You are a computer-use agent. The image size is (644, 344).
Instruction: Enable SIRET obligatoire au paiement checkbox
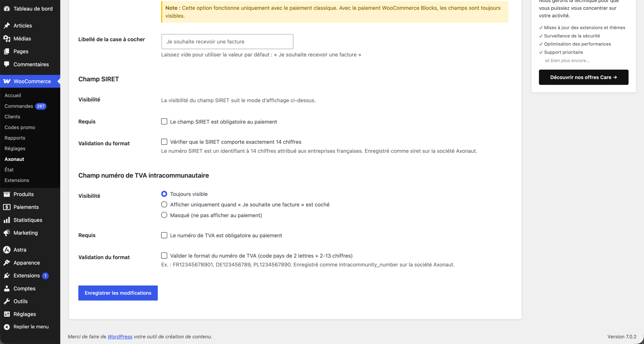click(x=164, y=122)
